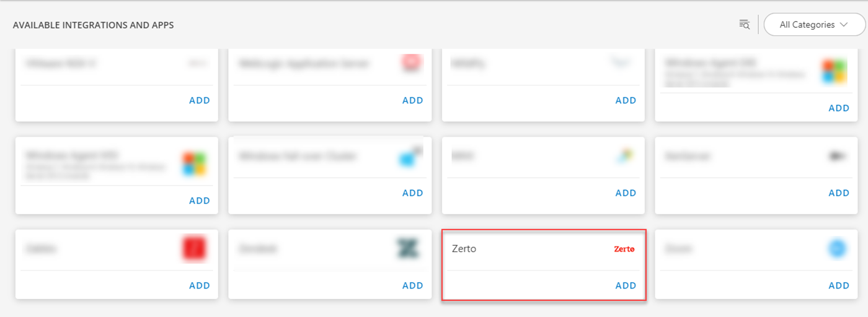This screenshot has width=868, height=317.
Task: Add the integration with the dark XenServer icon
Action: coord(839,193)
